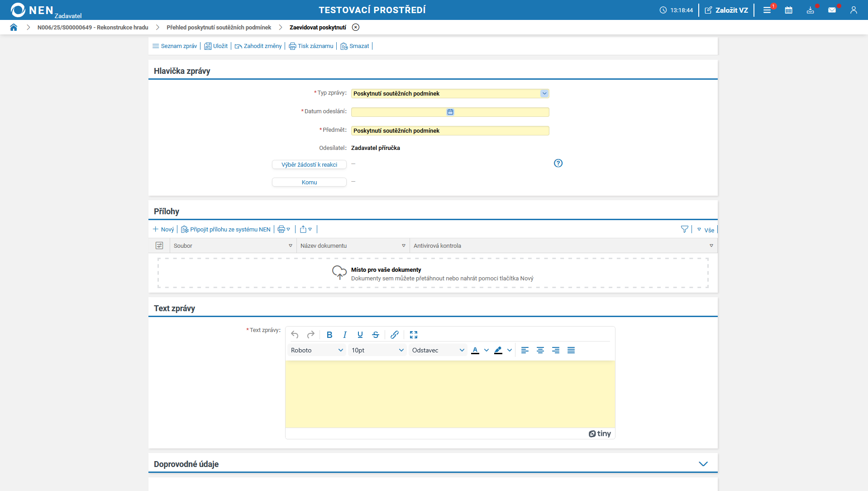Toggle italic formatting in editor
868x491 pixels.
pyautogui.click(x=344, y=335)
